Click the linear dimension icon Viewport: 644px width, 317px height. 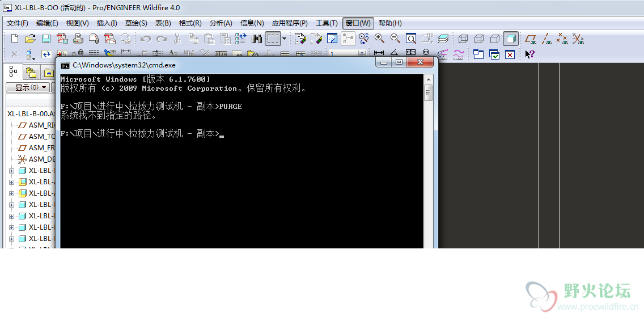pos(379,53)
